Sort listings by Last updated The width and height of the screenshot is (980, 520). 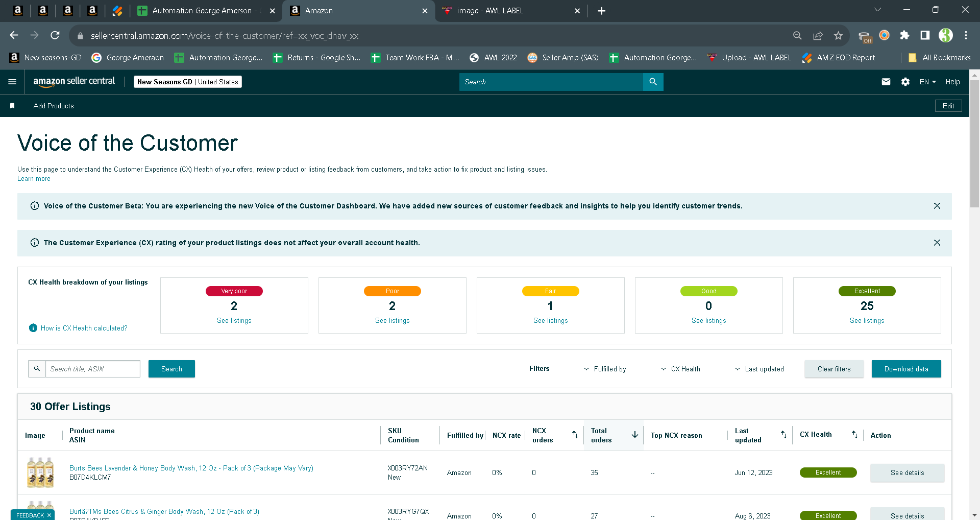[784, 435]
